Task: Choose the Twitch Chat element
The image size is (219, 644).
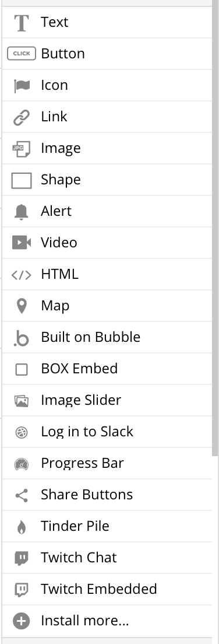Action: tap(107, 558)
